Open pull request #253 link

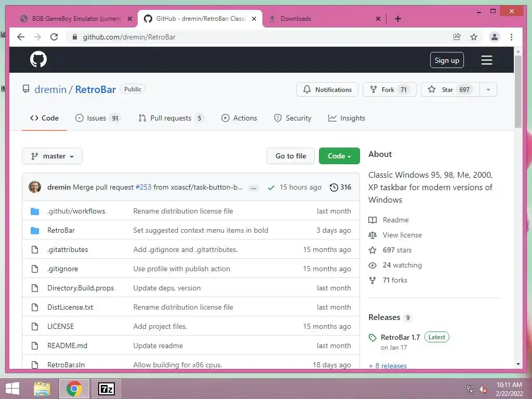pyautogui.click(x=143, y=187)
